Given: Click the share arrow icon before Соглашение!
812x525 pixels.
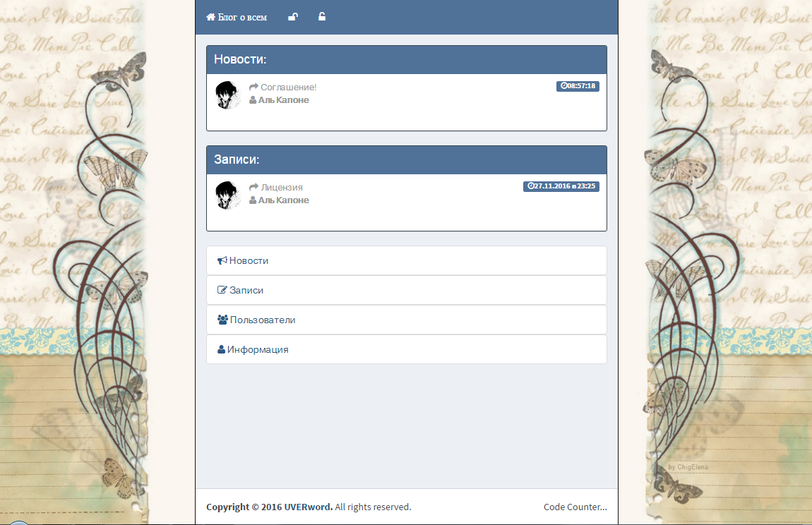Looking at the screenshot, I should coord(253,87).
